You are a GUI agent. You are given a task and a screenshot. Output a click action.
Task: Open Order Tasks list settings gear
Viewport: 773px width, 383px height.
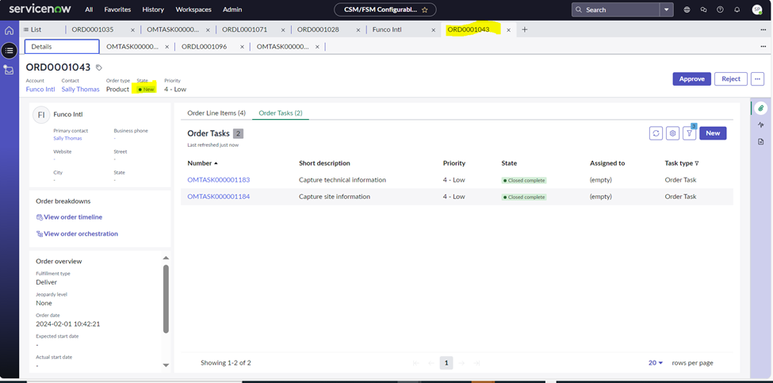[x=673, y=133]
